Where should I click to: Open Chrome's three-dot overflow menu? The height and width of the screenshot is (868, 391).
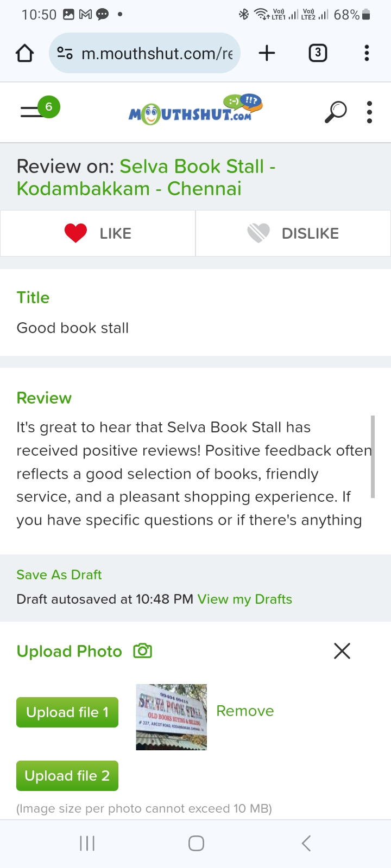click(367, 53)
